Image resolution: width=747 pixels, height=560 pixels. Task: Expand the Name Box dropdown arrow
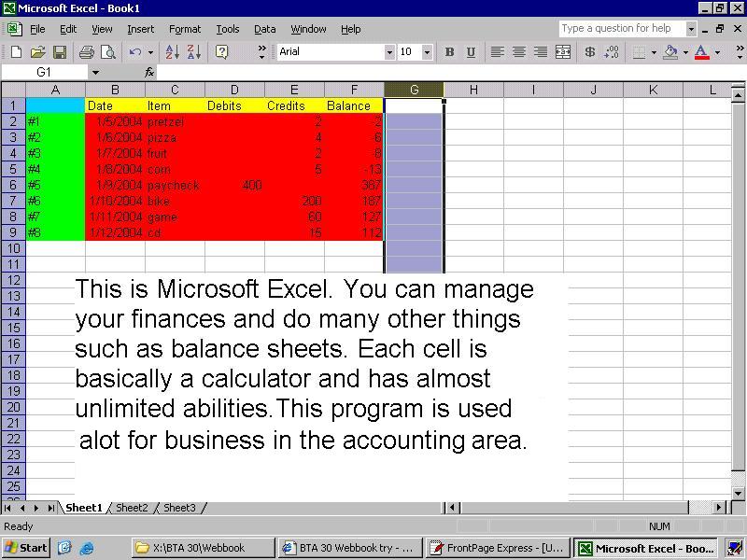point(96,73)
